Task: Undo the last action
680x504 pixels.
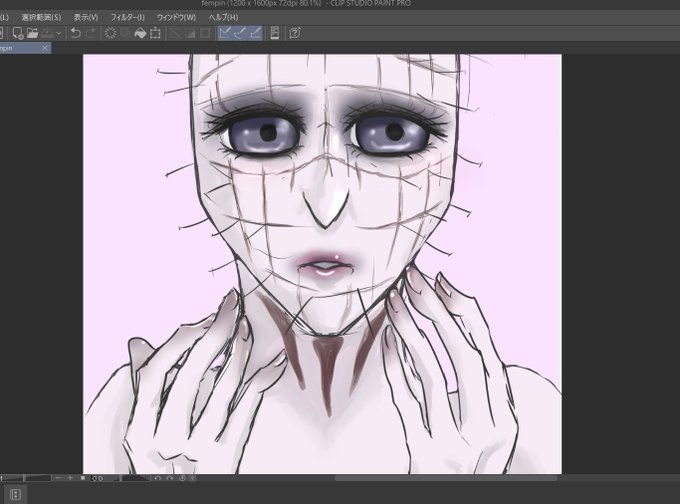Action: 76,33
